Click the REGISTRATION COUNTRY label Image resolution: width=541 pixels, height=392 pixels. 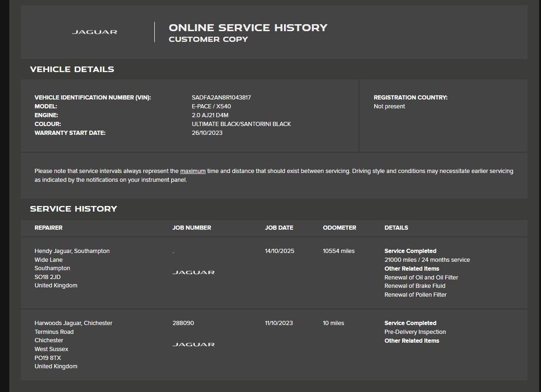point(410,98)
